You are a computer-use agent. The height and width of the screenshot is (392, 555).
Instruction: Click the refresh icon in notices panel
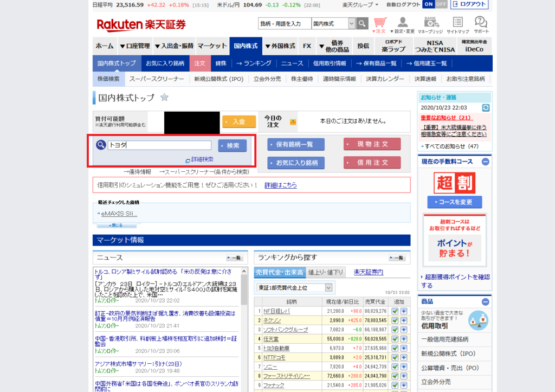coord(486,108)
